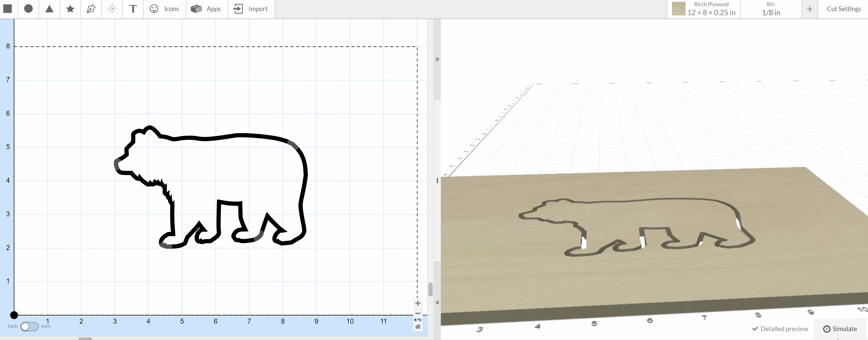Viewport: 868px width, 340px height.
Task: Select the drill point tool
Action: coord(112,9)
